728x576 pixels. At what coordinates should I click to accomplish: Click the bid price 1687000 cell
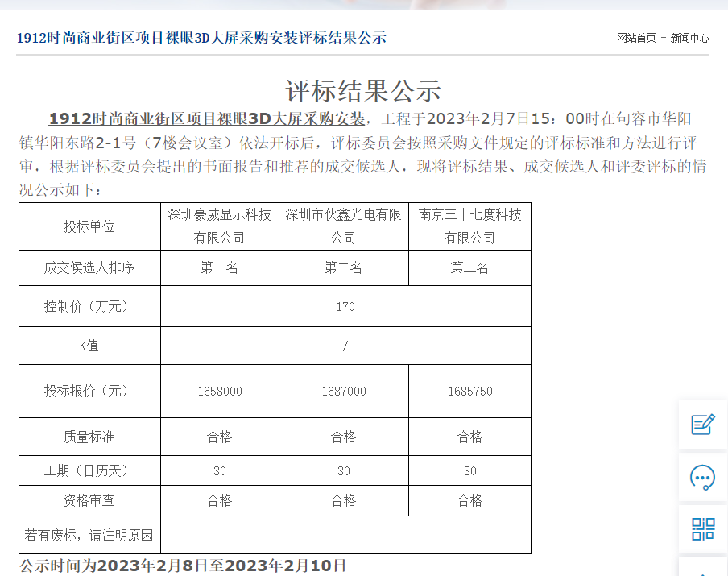point(344,392)
